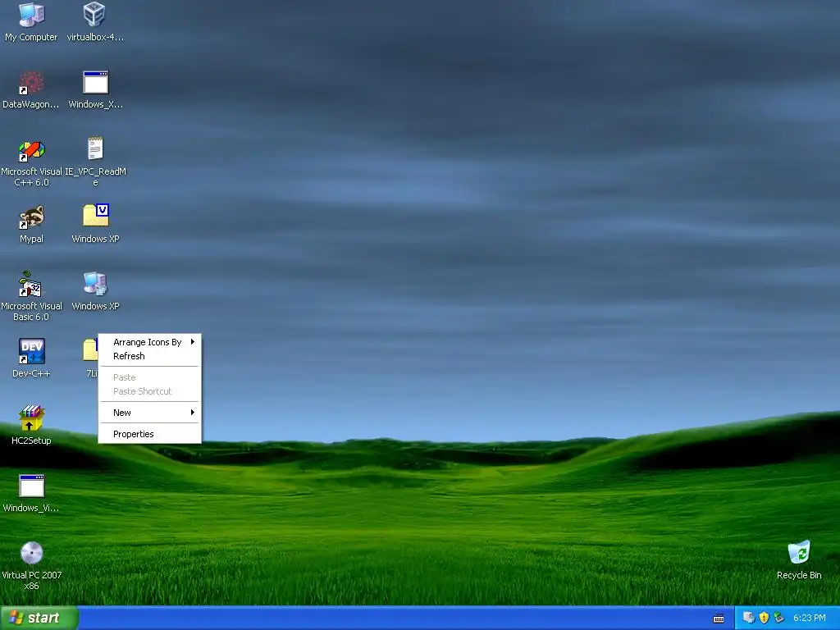Select the Recycle Bin icon

point(799,552)
